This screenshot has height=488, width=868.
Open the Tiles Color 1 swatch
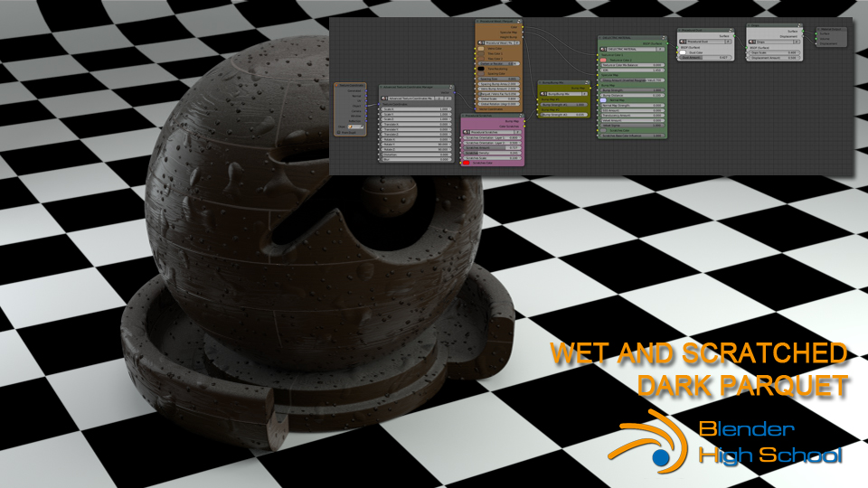pyautogui.click(x=481, y=53)
